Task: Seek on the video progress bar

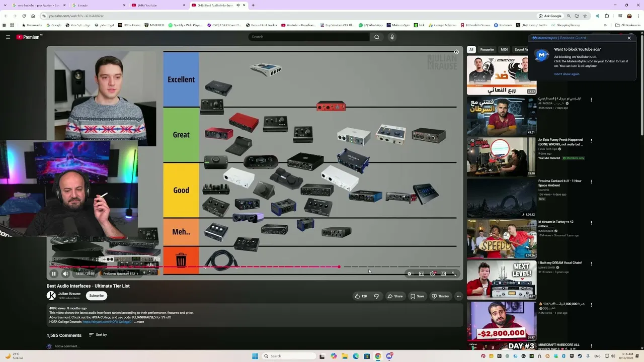Action: click(254, 267)
